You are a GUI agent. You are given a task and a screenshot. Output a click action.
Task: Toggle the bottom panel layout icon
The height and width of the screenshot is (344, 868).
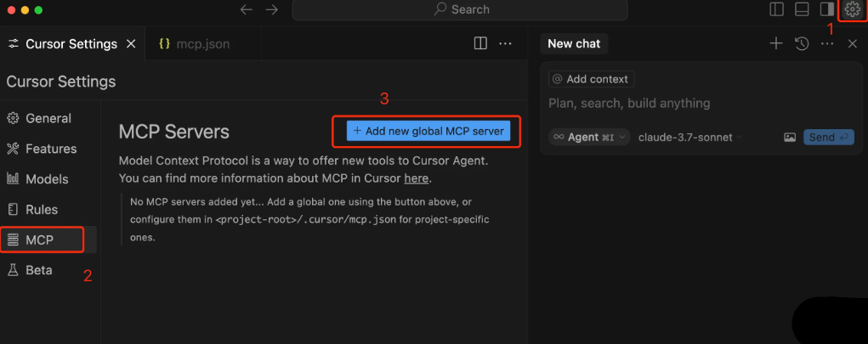point(802,9)
